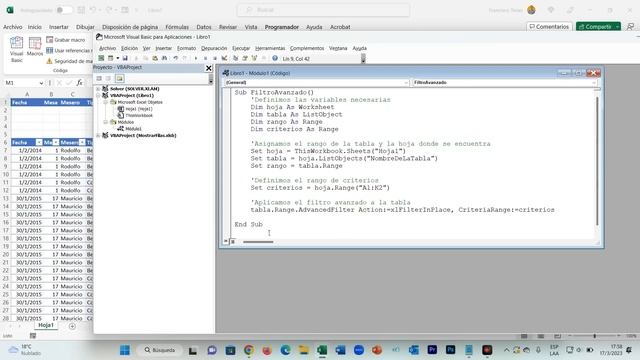Adjust the Excel zoom slider handle

click(595, 336)
